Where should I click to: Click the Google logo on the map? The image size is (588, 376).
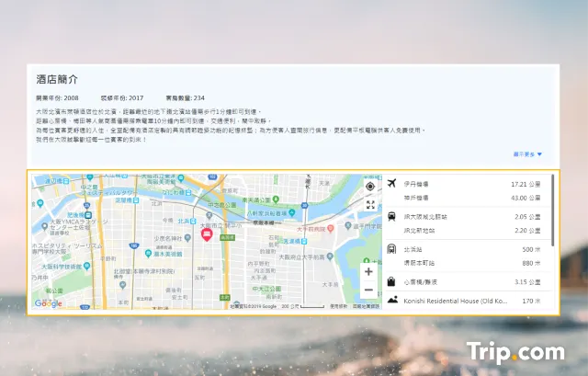point(48,303)
